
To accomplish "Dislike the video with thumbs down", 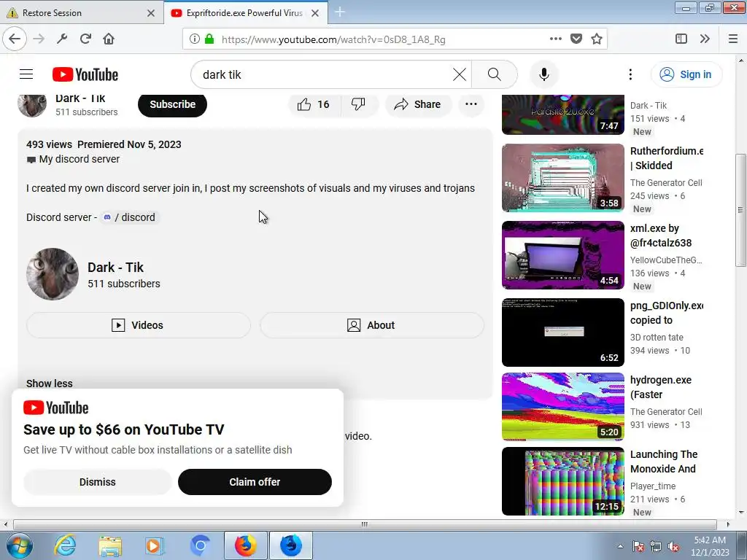I will tap(358, 104).
